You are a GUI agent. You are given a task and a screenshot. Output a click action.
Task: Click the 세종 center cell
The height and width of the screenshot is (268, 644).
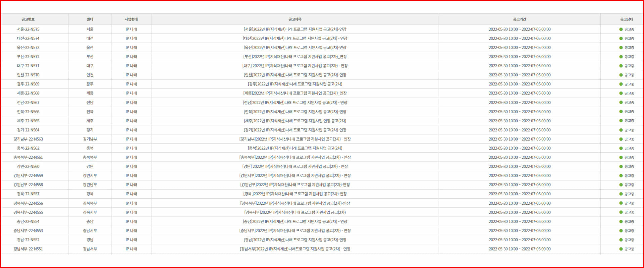click(x=90, y=93)
